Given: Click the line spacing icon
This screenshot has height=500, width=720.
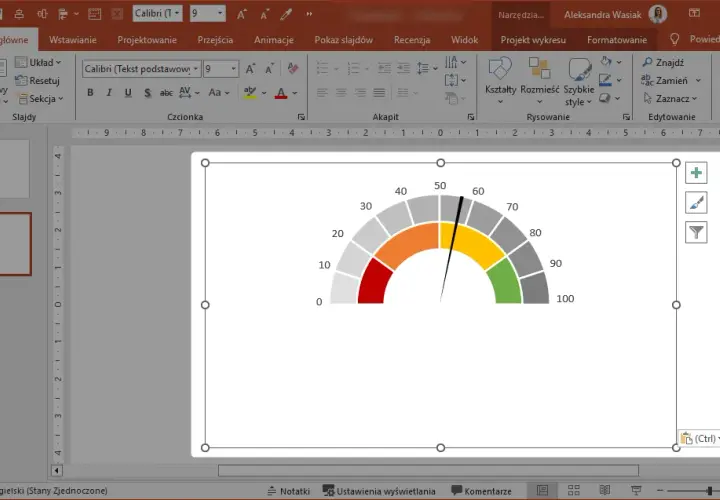Looking at the screenshot, I should pos(423,69).
